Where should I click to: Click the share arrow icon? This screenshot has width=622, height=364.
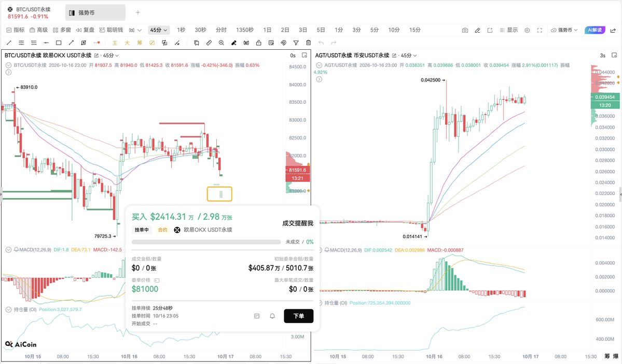click(613, 30)
